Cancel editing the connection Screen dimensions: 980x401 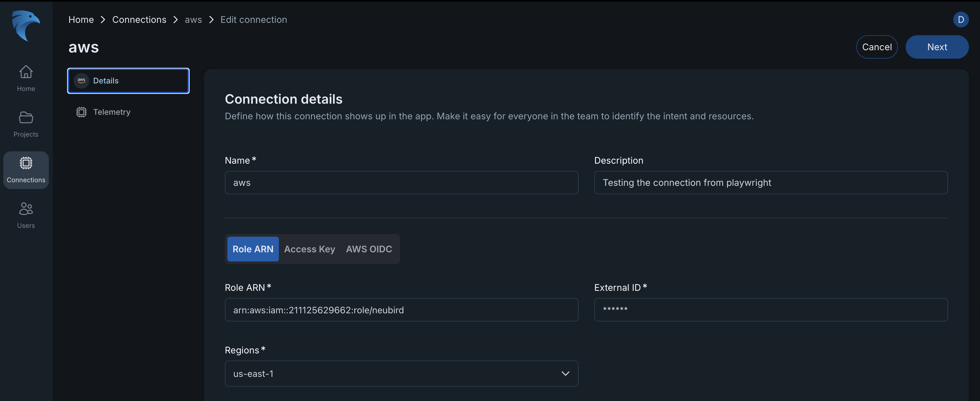click(876, 47)
